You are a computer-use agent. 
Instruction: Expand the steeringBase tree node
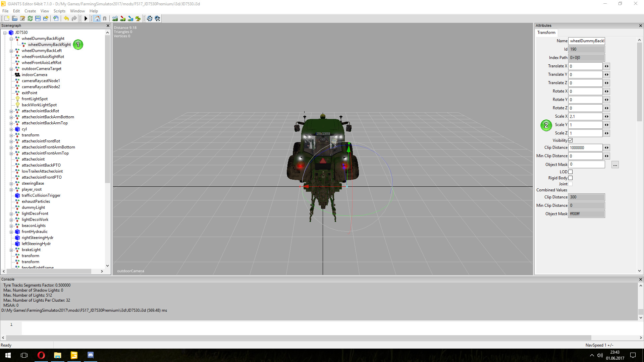pos(11,184)
